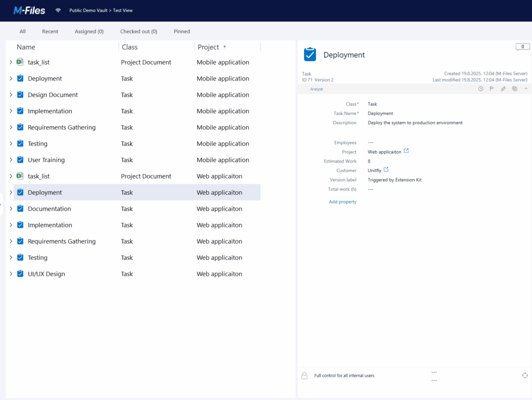Screen dimensions: 532x400
Task: Open the history clock icon in metadata toolbar
Action: click(x=481, y=89)
